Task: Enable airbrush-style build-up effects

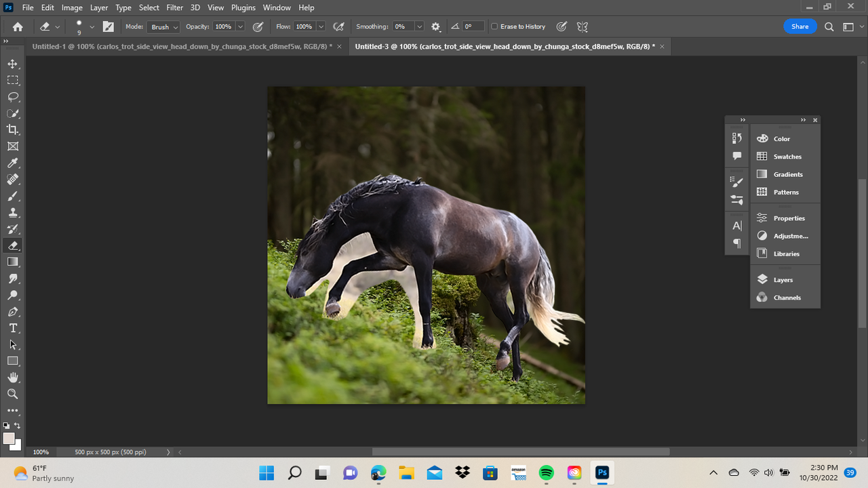Action: pyautogui.click(x=339, y=26)
